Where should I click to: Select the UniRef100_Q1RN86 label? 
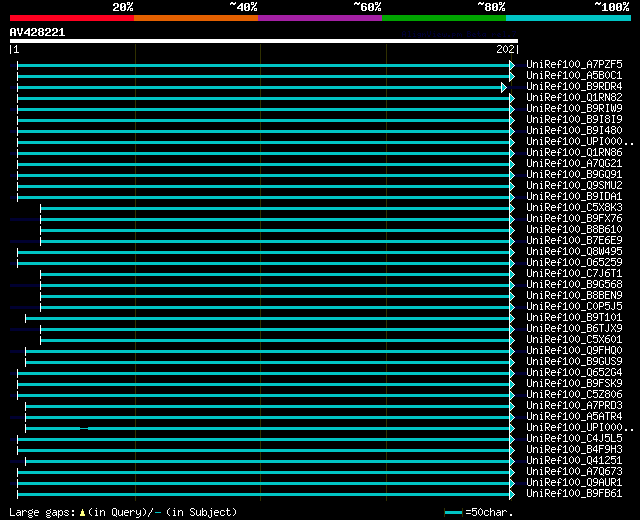coord(574,153)
